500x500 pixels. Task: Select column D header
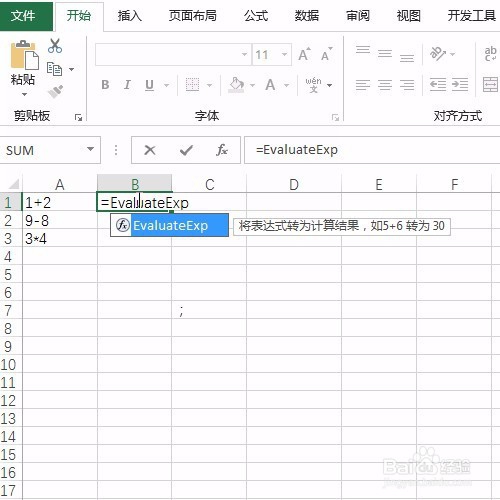pos(294,184)
